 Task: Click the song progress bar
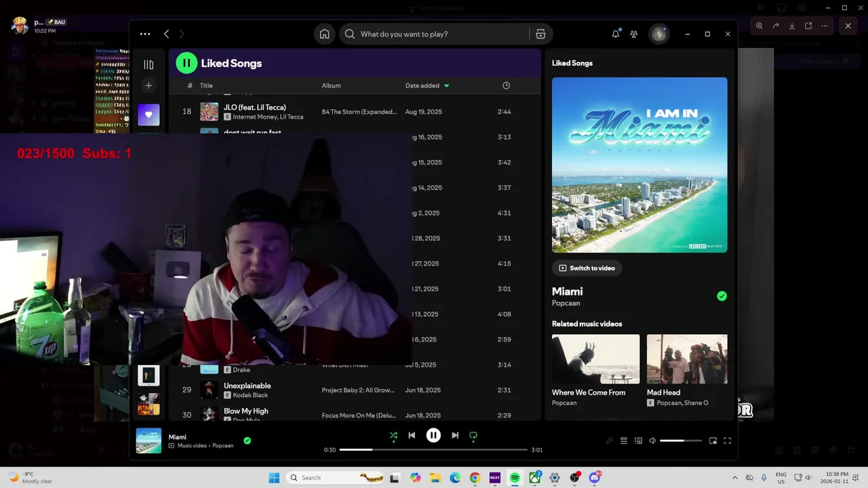coord(433,450)
